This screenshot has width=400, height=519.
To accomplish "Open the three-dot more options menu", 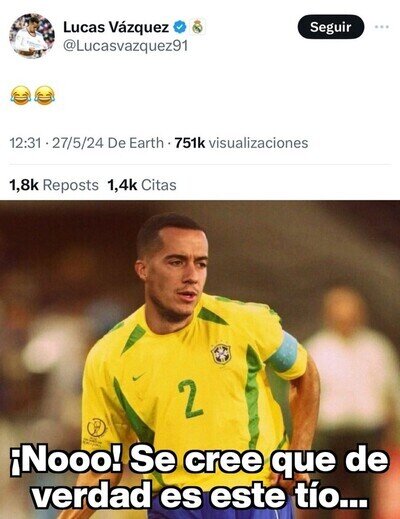I will pyautogui.click(x=381, y=27).
